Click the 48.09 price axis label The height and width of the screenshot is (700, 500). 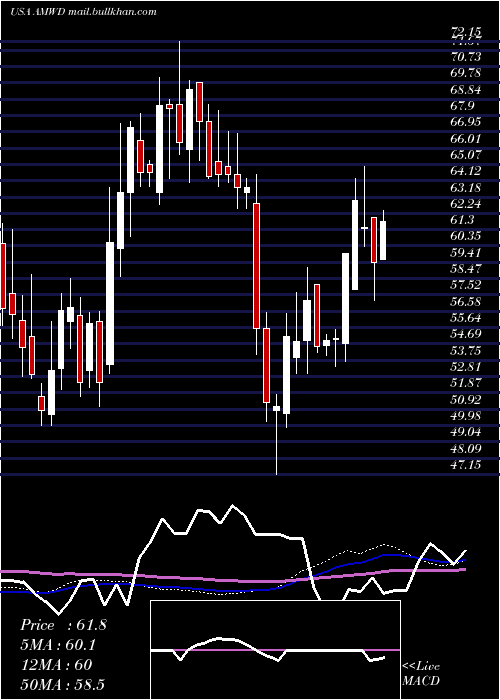click(466, 449)
